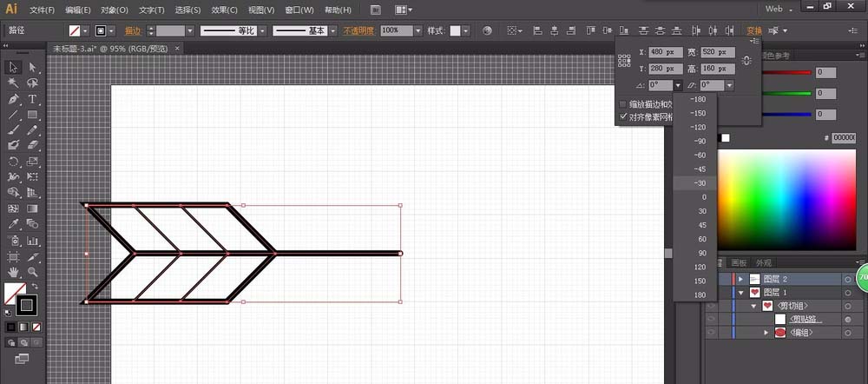
Task: Uncheck the 对齐像素网格 checkbox
Action: click(x=622, y=117)
